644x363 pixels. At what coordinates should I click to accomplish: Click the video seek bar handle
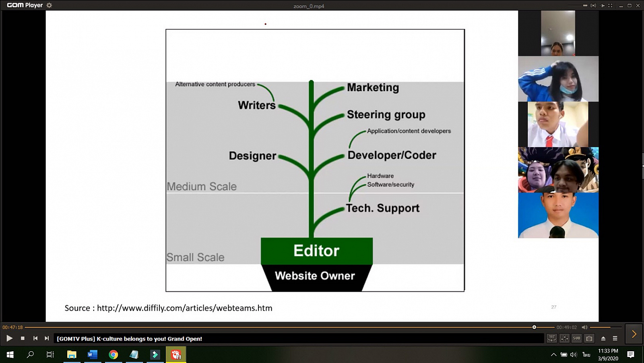tap(534, 327)
